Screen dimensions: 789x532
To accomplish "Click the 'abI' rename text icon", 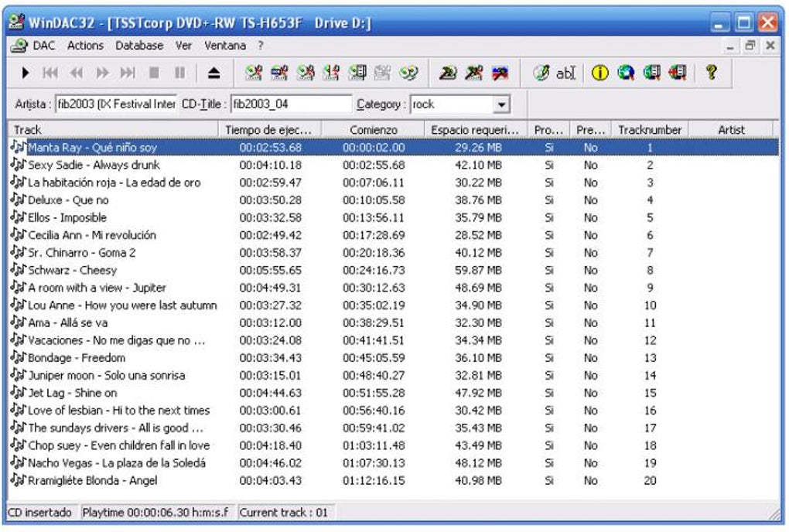I will (x=565, y=73).
